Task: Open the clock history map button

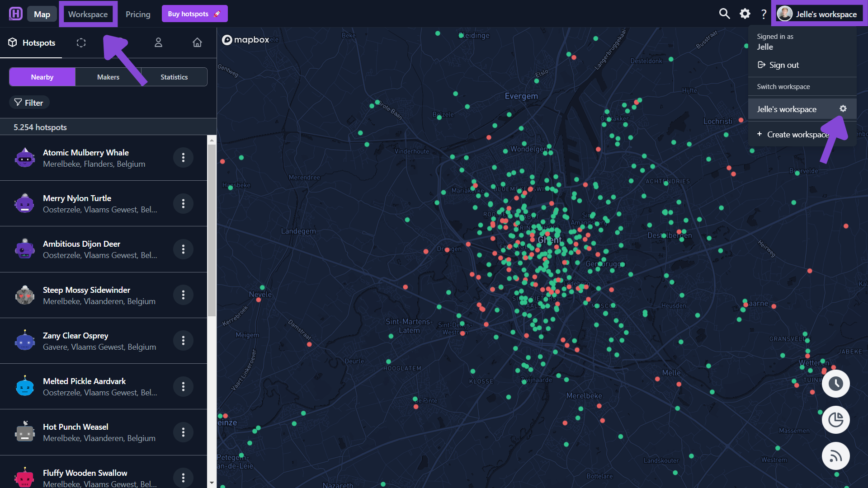Action: [836, 384]
